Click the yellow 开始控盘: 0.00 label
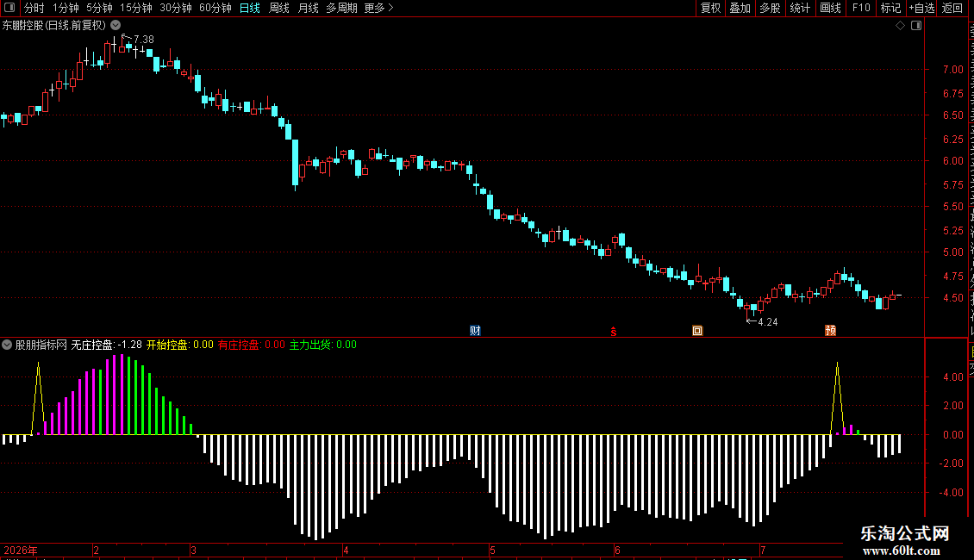The image size is (974, 560). 179,345
